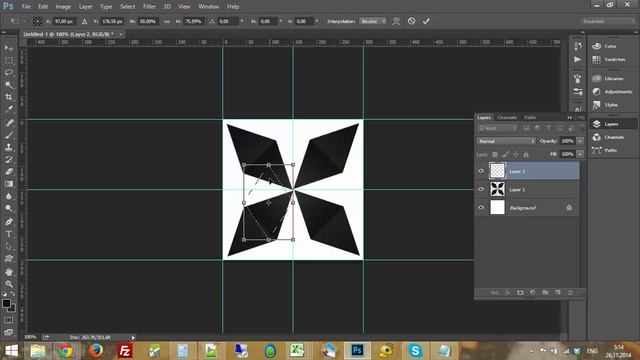Toggle lock all padlock icon

point(526,154)
